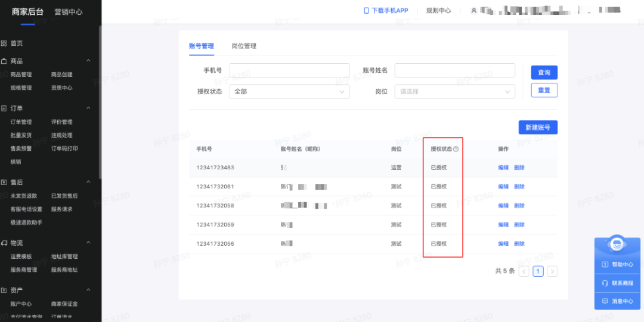Go to previous page arrow
644x322 pixels.
(x=524, y=271)
